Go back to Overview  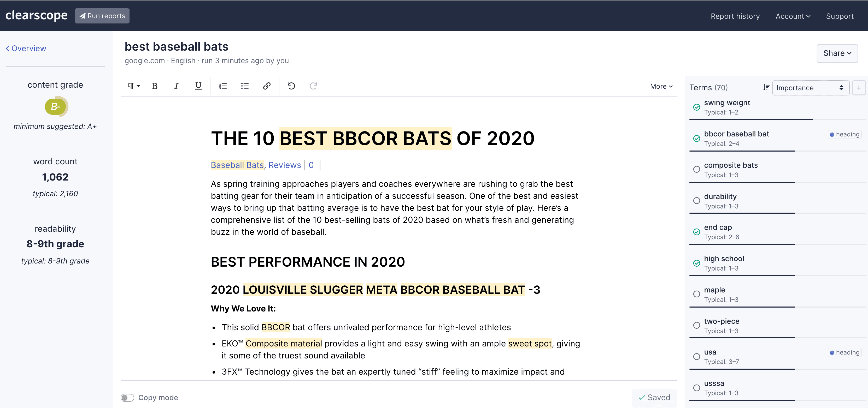(26, 49)
